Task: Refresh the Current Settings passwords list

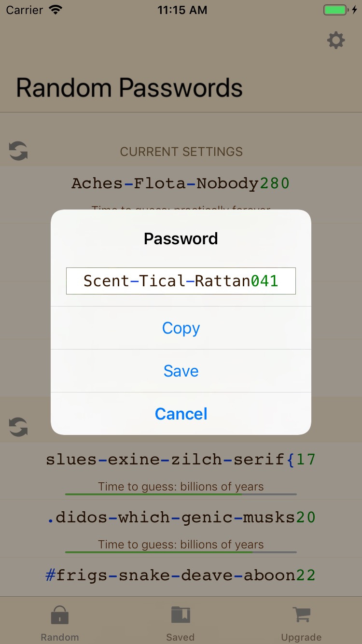Action: (18, 151)
